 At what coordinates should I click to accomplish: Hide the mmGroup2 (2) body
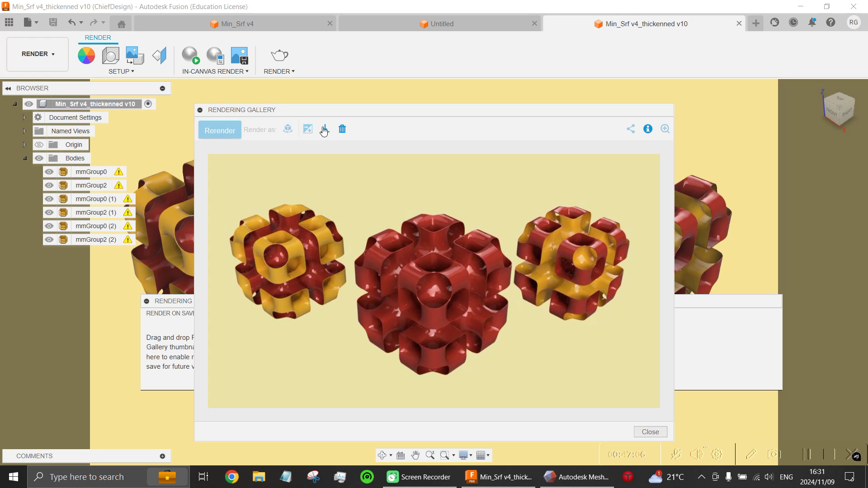pyautogui.click(x=49, y=239)
